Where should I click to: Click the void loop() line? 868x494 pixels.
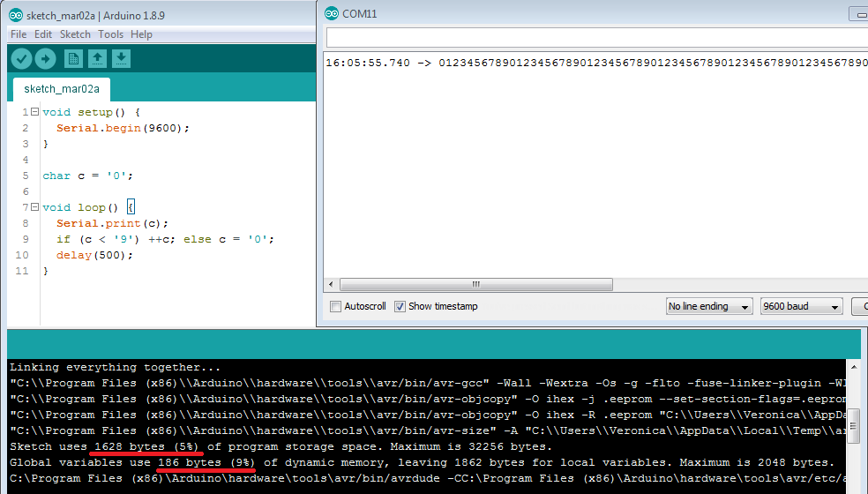(88, 207)
